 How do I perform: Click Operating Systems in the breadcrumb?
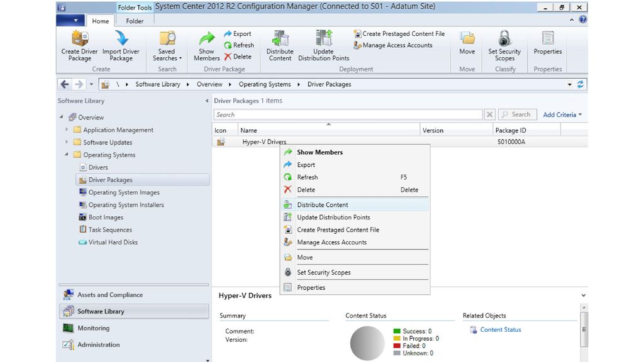(x=265, y=84)
